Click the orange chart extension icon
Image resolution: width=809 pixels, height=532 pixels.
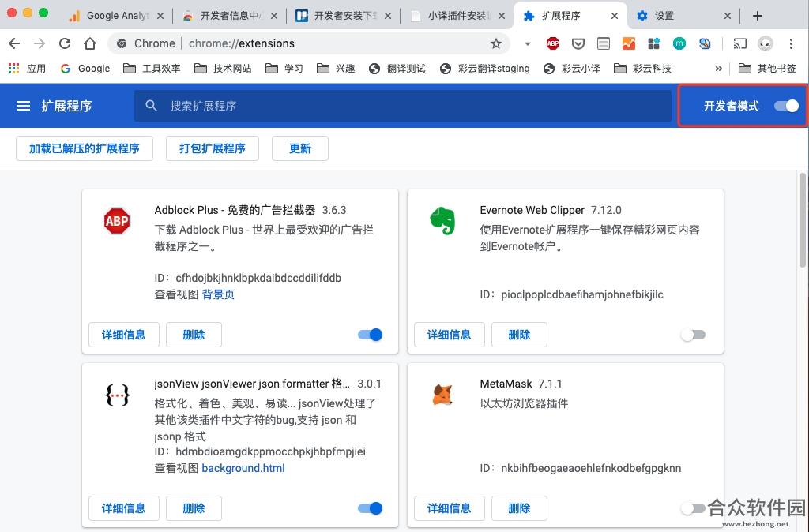(628, 44)
